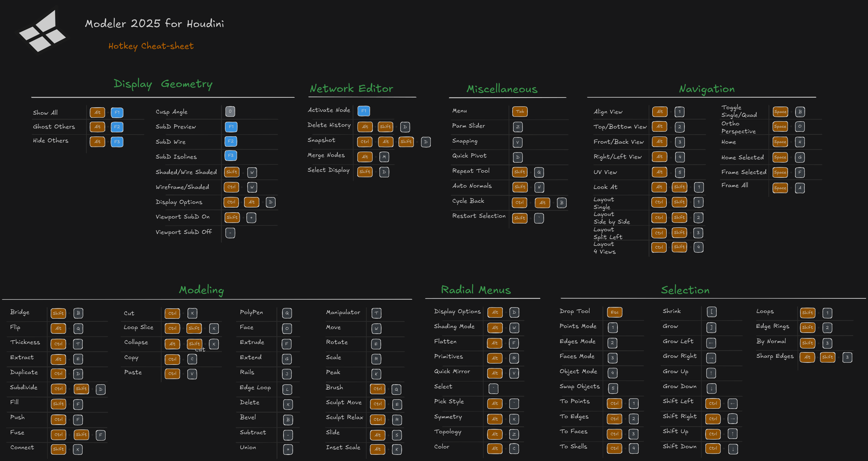Click the Parm Slider entry under Miscellaneous
The height and width of the screenshot is (461, 868).
click(x=468, y=126)
